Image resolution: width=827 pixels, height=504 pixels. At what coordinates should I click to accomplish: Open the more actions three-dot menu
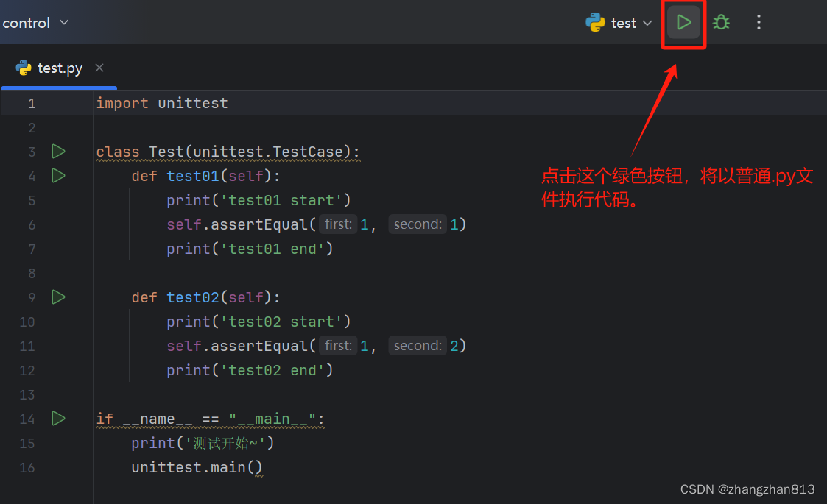[x=759, y=23]
